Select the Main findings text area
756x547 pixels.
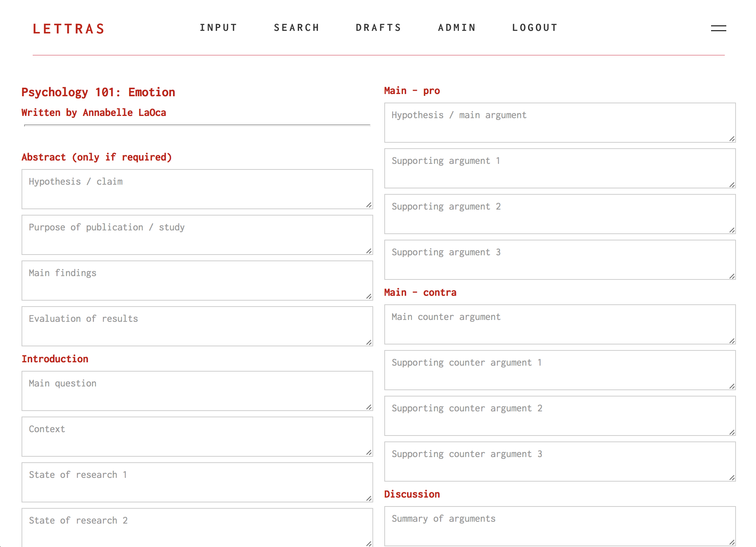coord(197,281)
